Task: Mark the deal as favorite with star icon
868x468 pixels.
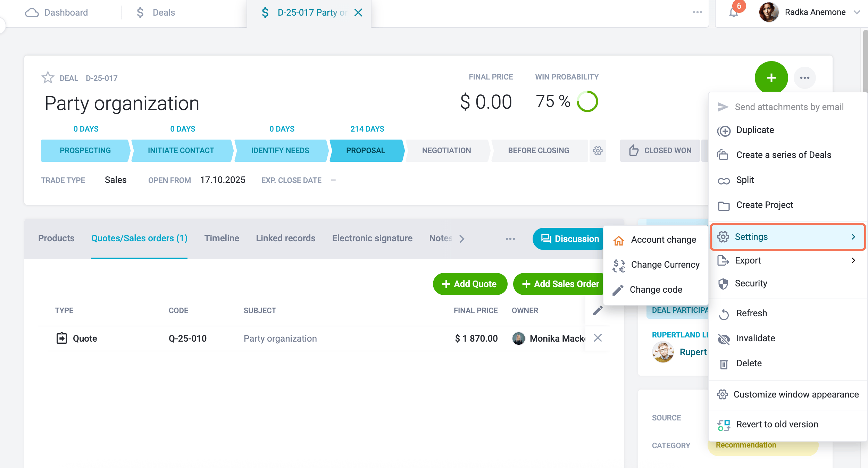Action: pos(48,78)
